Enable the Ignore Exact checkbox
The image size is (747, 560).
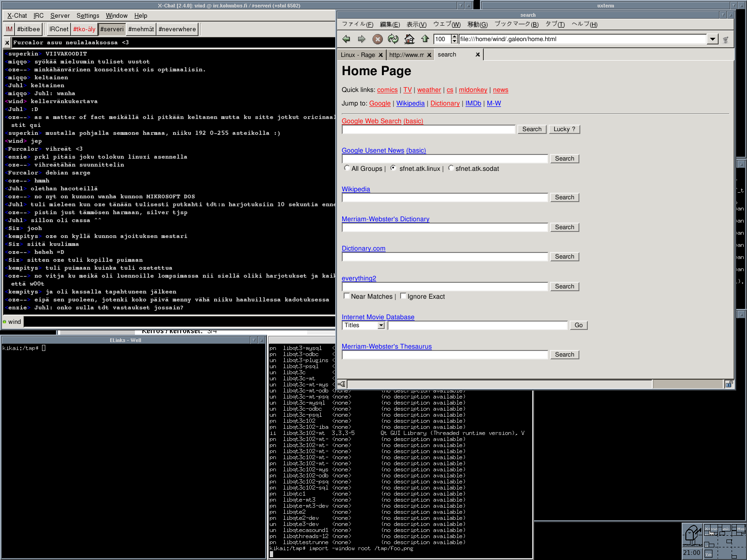click(403, 296)
